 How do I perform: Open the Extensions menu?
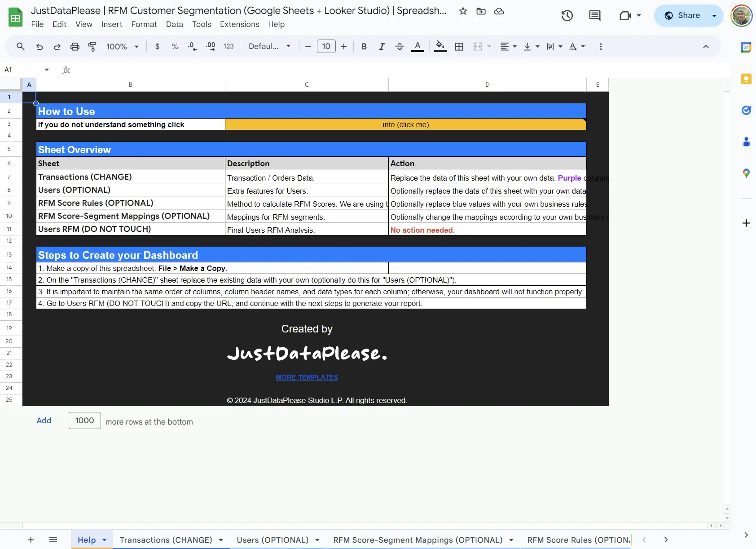239,24
